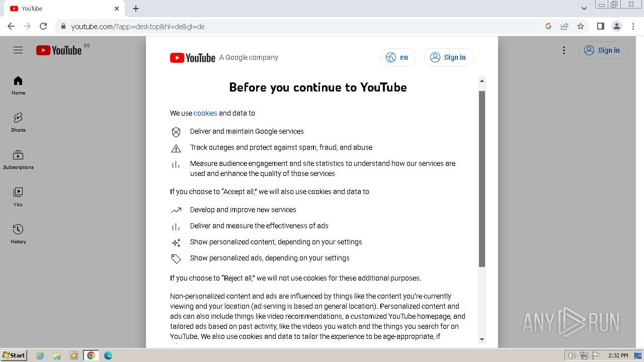This screenshot has height=362, width=644.
Task: Click the taskbar clock showing 2:32 PM
Action: pyautogui.click(x=618, y=355)
